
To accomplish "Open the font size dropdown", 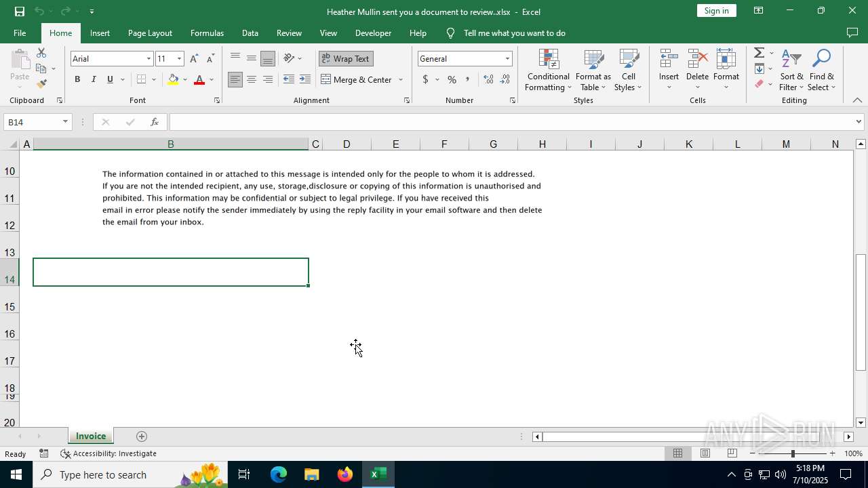I will click(x=179, y=59).
